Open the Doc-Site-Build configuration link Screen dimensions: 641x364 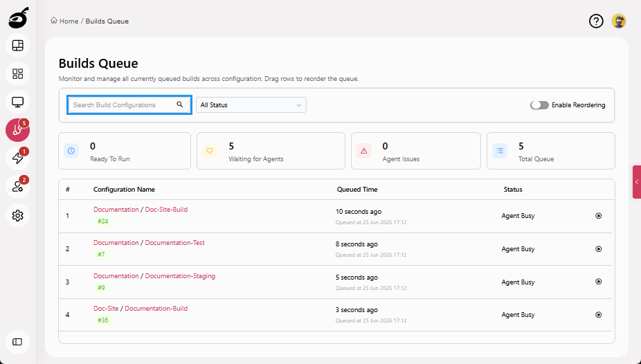click(166, 209)
